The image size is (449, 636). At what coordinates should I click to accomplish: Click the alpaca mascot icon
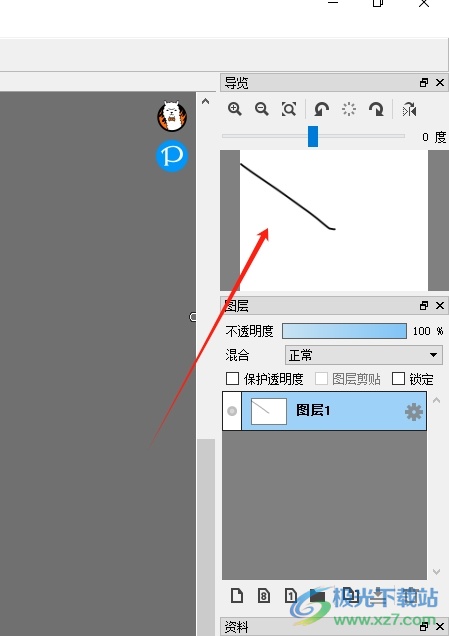pos(172,116)
